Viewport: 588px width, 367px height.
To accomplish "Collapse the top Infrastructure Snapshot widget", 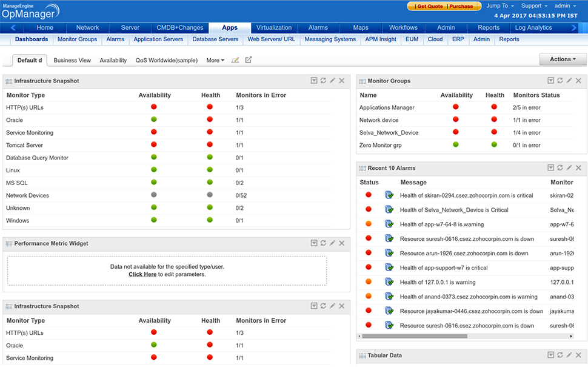I will coord(314,81).
